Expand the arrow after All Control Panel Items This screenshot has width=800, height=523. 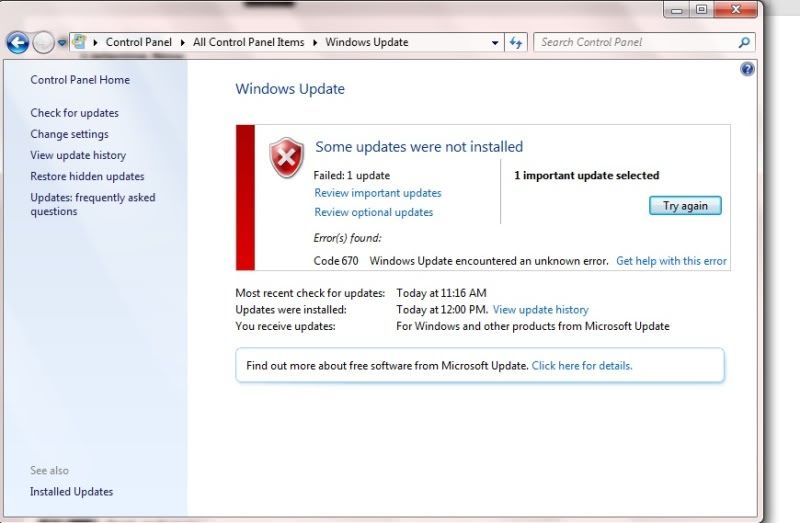315,42
